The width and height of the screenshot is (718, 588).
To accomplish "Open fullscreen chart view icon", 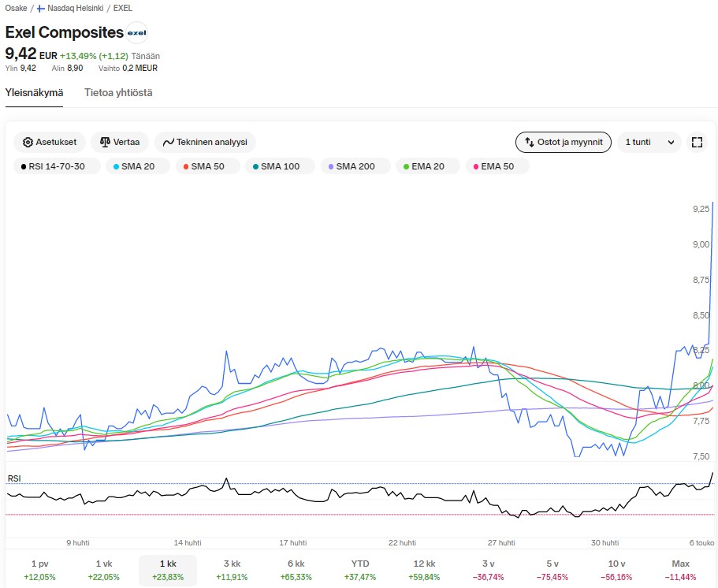I will [x=697, y=142].
